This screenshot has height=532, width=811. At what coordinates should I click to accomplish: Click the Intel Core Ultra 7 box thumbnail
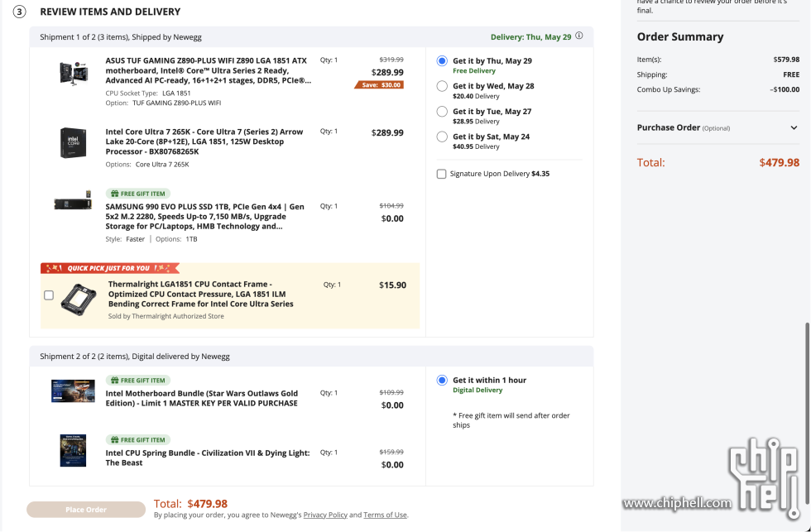[x=73, y=142]
